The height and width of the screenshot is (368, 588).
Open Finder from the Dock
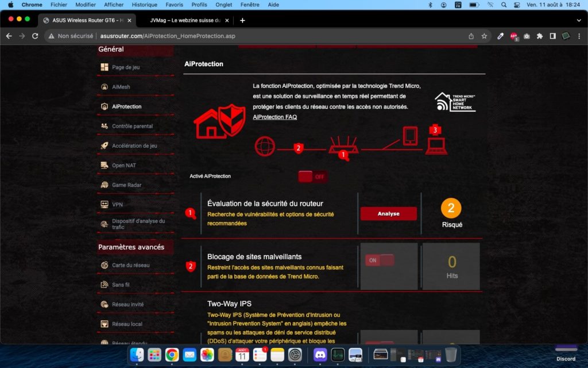click(x=137, y=354)
